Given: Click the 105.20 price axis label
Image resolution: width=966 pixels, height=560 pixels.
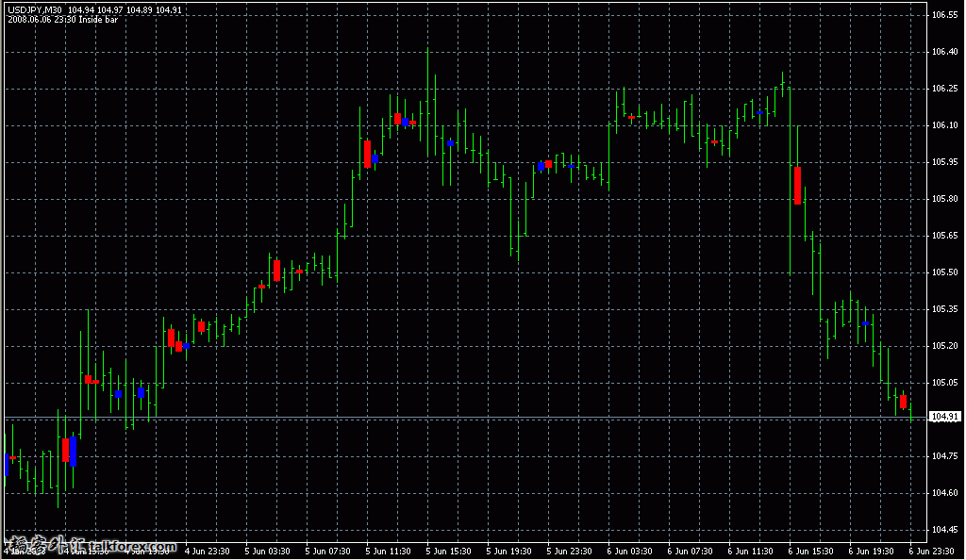Looking at the screenshot, I should (x=944, y=346).
